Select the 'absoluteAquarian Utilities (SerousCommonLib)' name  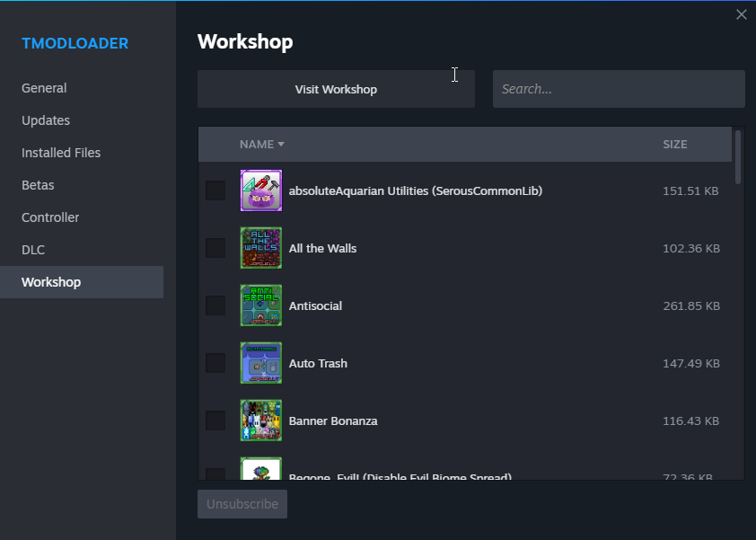[416, 190]
